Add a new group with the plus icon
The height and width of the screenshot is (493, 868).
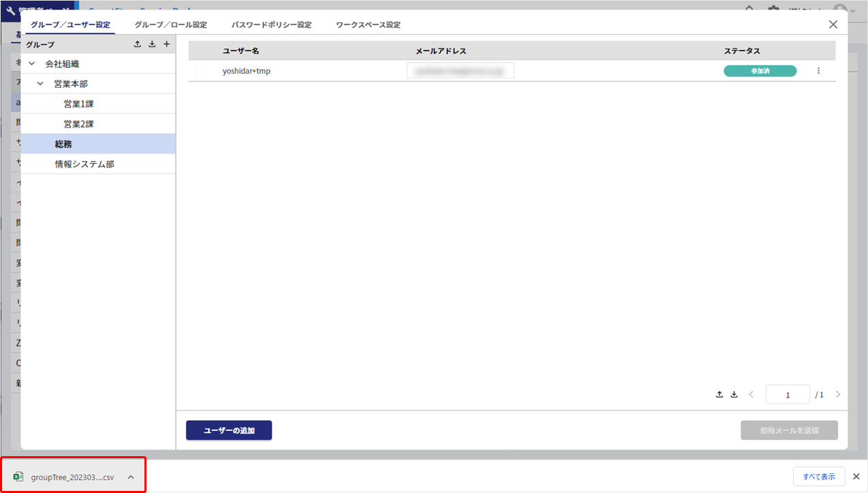(x=166, y=44)
